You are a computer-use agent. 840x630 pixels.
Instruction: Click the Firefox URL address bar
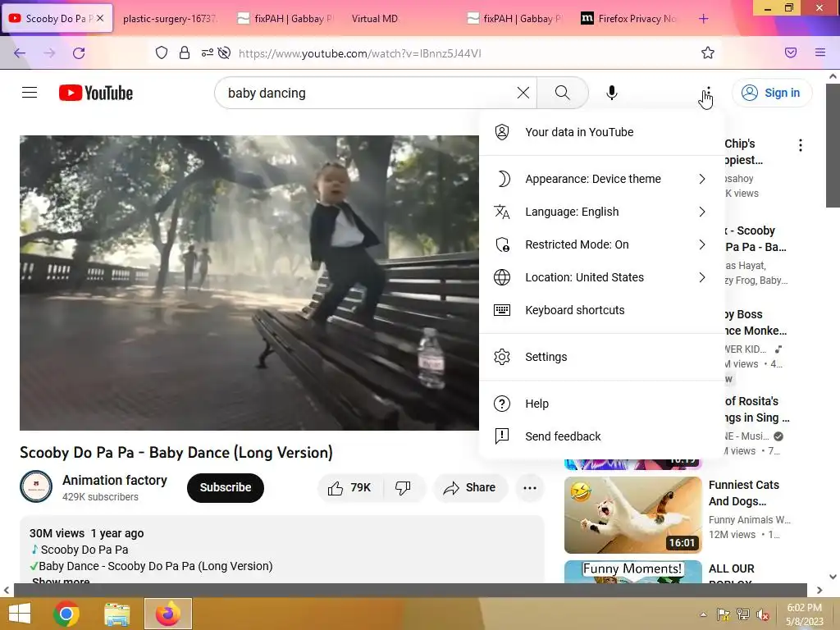coord(461,53)
